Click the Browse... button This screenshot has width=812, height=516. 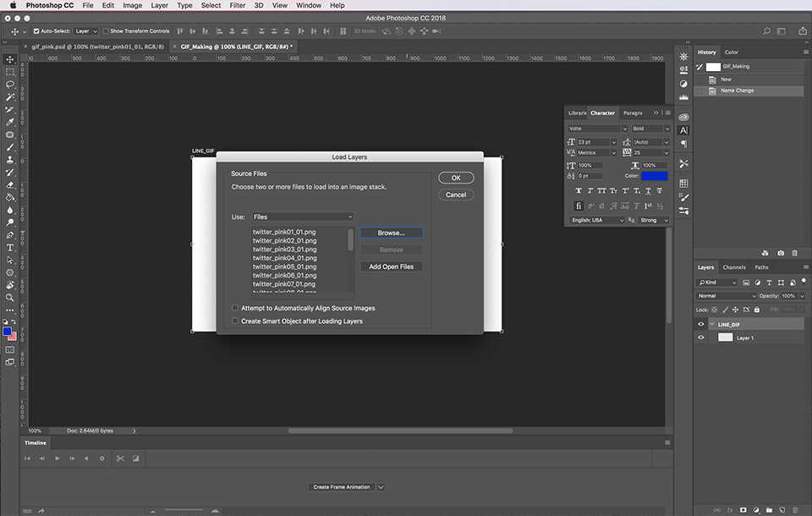(391, 233)
